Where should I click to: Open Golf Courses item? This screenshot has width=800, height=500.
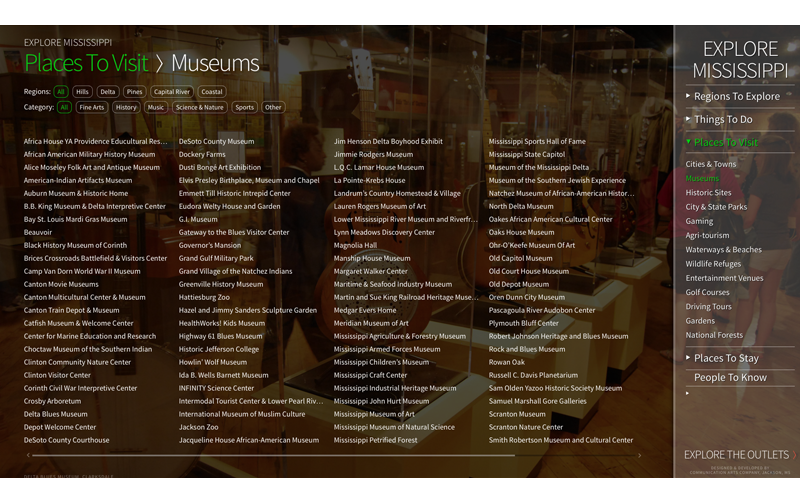[x=707, y=292]
